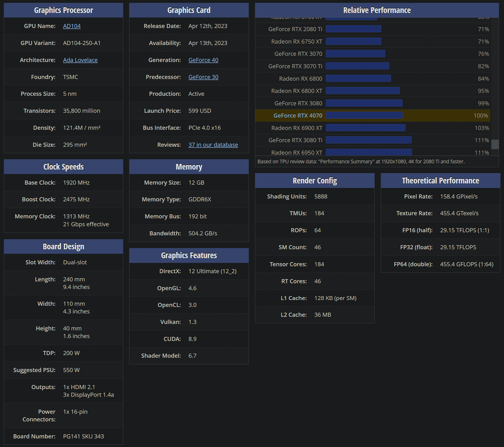This screenshot has width=504, height=447.
Task: Click the Bus Interface value PCIe 4.0 x16
Action: 205,128
